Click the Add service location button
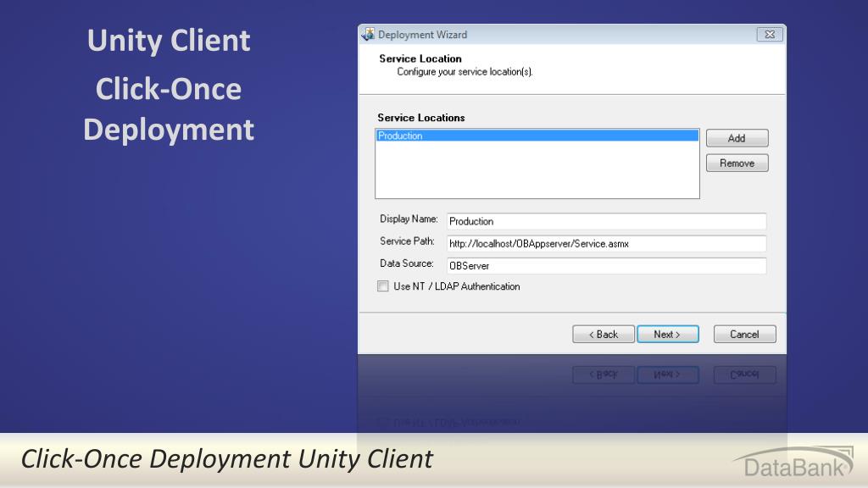Viewport: 868px width, 488px height. tap(737, 138)
